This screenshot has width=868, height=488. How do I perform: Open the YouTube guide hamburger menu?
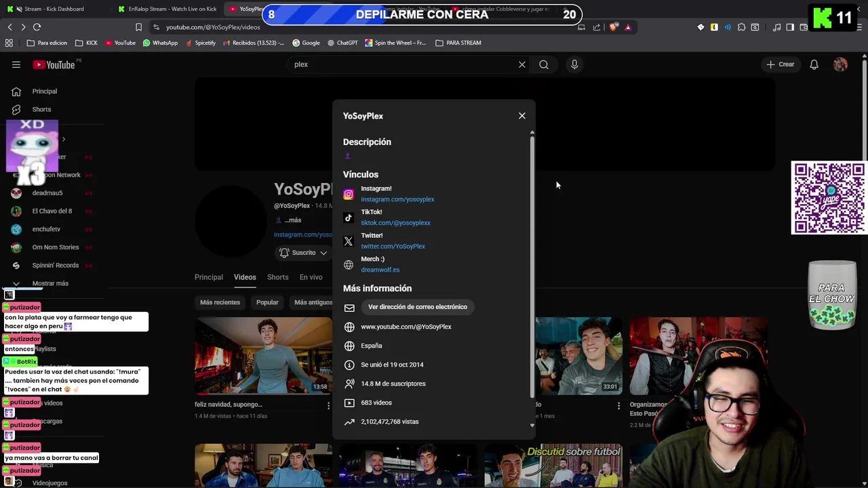(x=16, y=64)
